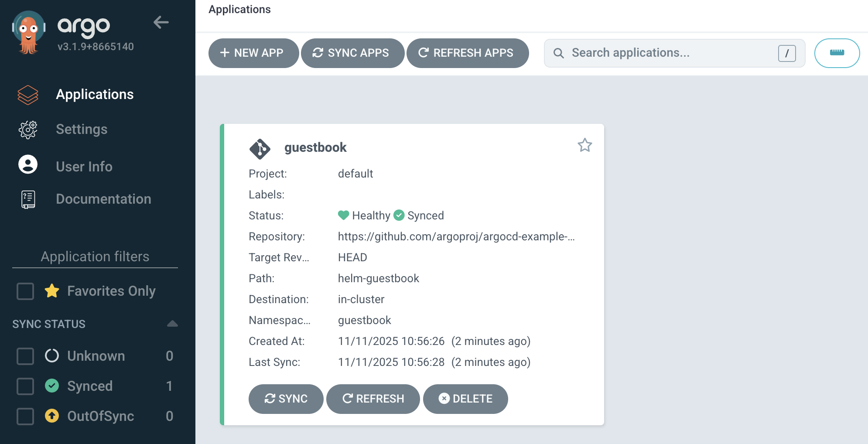The width and height of the screenshot is (868, 444).
Task: Click the guestbook namespace value
Action: (365, 320)
